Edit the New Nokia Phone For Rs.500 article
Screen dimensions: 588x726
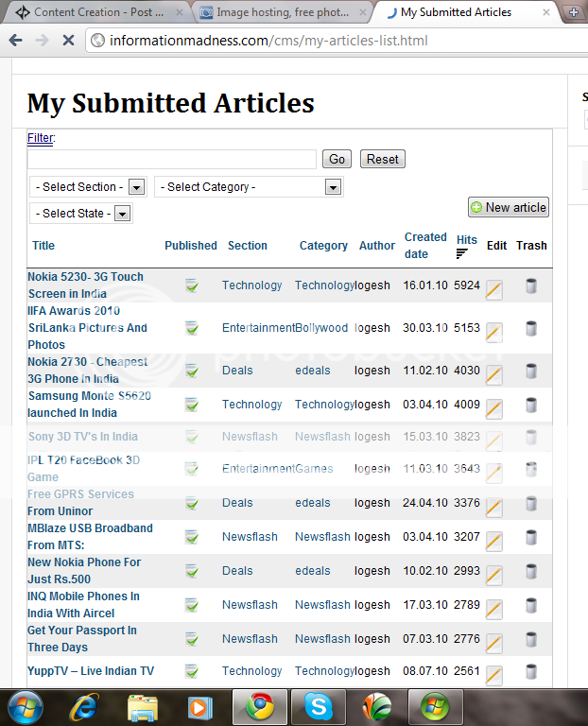(494, 576)
